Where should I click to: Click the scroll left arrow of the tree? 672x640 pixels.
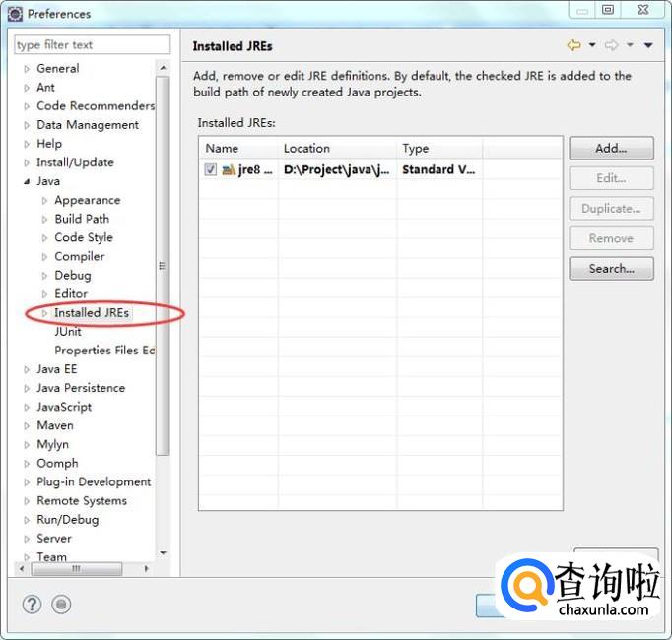tap(22, 569)
